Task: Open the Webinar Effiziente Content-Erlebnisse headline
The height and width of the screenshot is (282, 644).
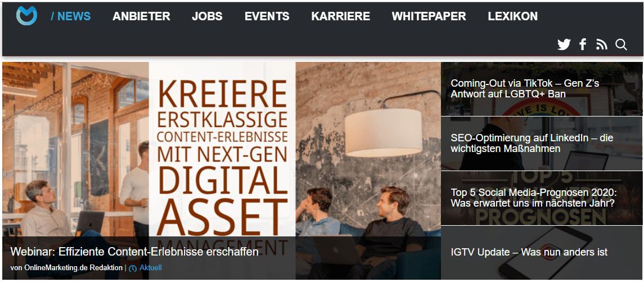Action: [134, 252]
